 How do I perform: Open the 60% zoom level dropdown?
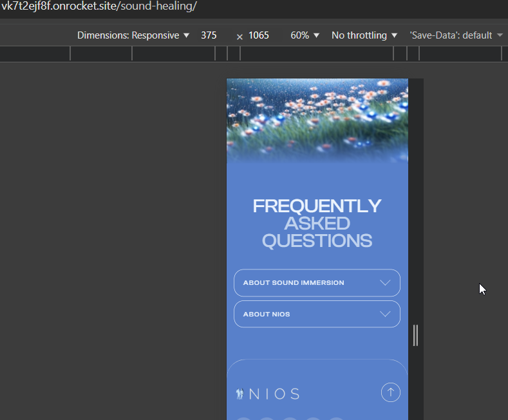305,35
